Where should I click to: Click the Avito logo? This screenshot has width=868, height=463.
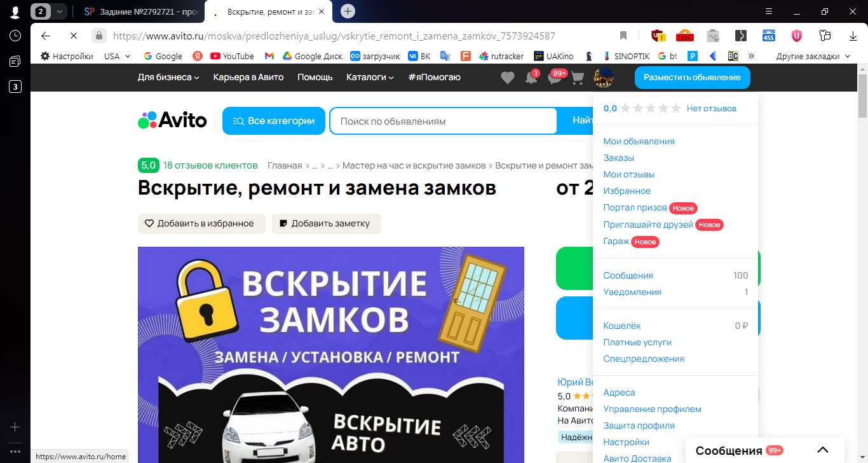(172, 120)
